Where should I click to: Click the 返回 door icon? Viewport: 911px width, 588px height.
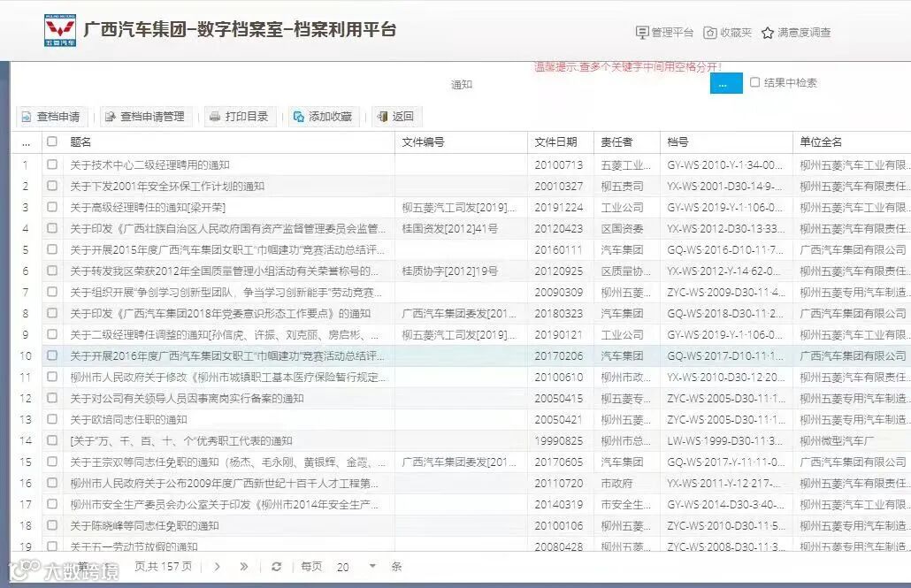382,117
